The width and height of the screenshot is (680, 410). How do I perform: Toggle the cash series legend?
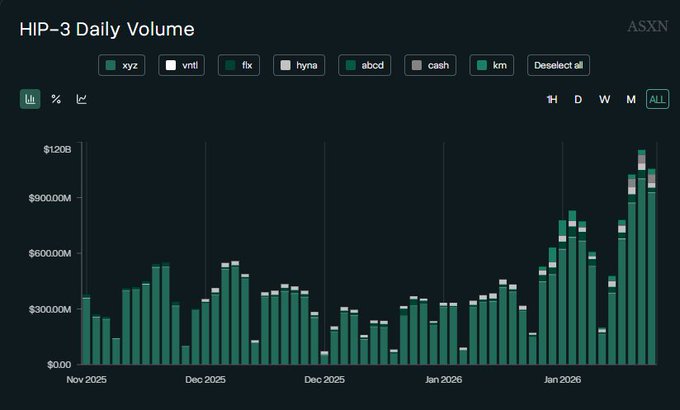(x=429, y=65)
